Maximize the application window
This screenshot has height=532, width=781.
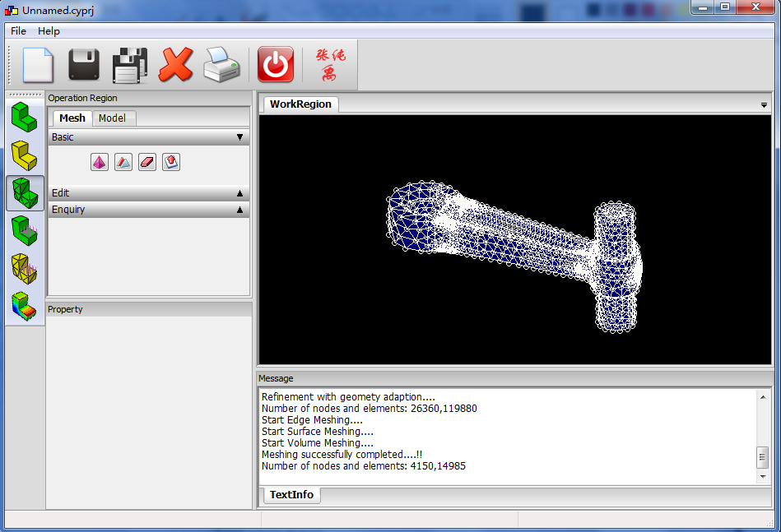point(725,7)
